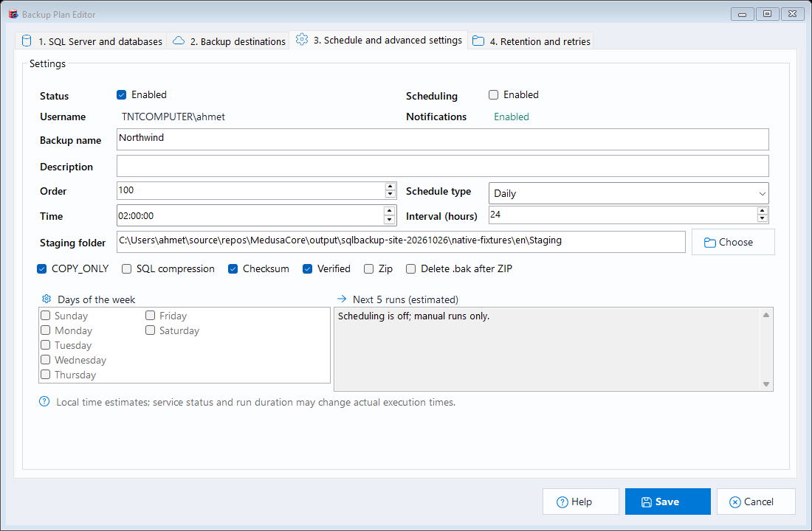Decrease the Time value with down arrow
The height and width of the screenshot is (531, 812).
click(x=390, y=220)
